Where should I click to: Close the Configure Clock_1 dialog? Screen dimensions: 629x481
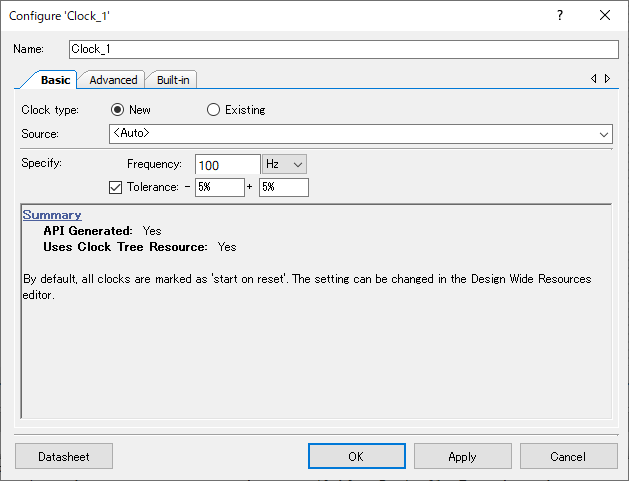pos(605,15)
